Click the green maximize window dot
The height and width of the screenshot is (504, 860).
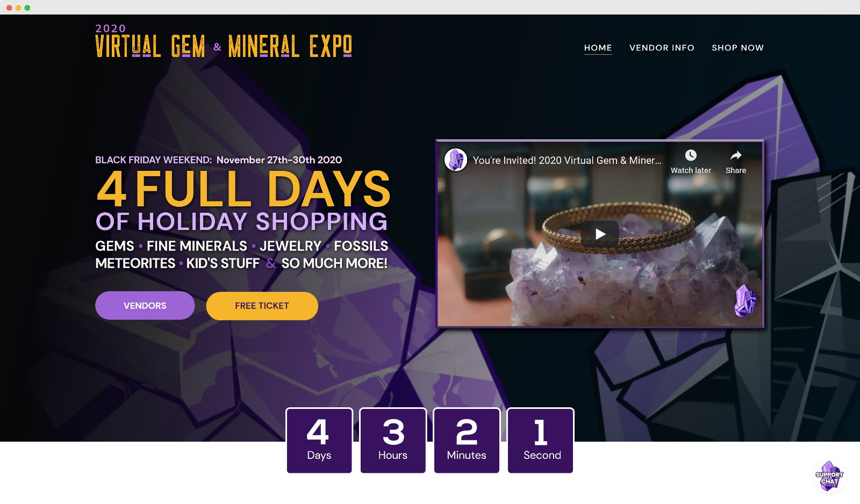tap(27, 8)
